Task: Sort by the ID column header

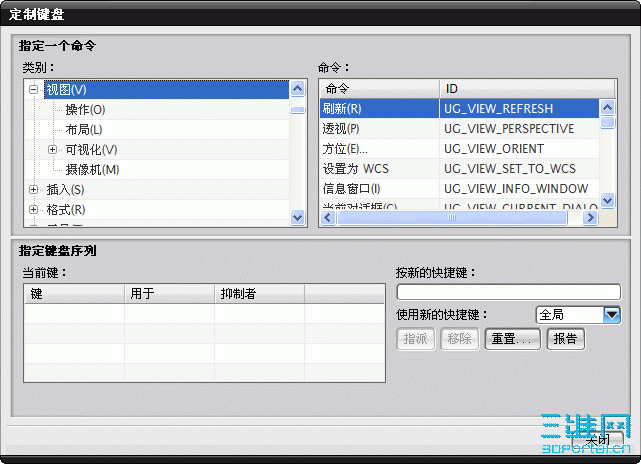Action: click(x=527, y=89)
